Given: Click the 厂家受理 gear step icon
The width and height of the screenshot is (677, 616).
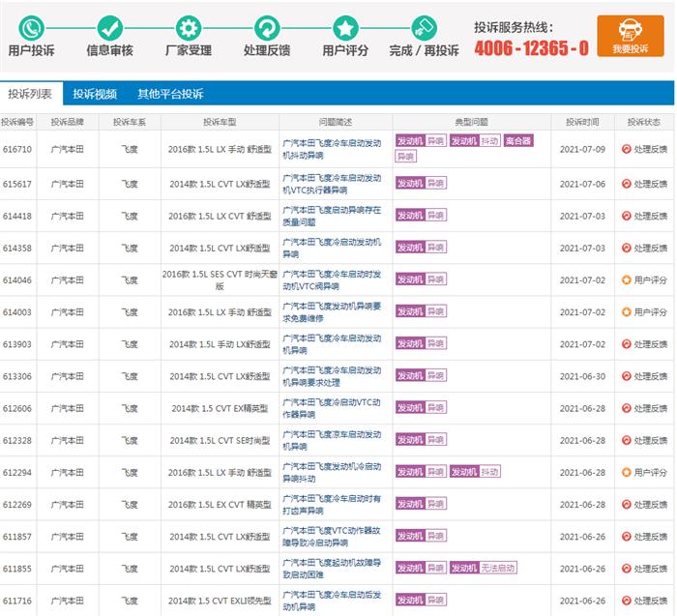Looking at the screenshot, I should 189,28.
